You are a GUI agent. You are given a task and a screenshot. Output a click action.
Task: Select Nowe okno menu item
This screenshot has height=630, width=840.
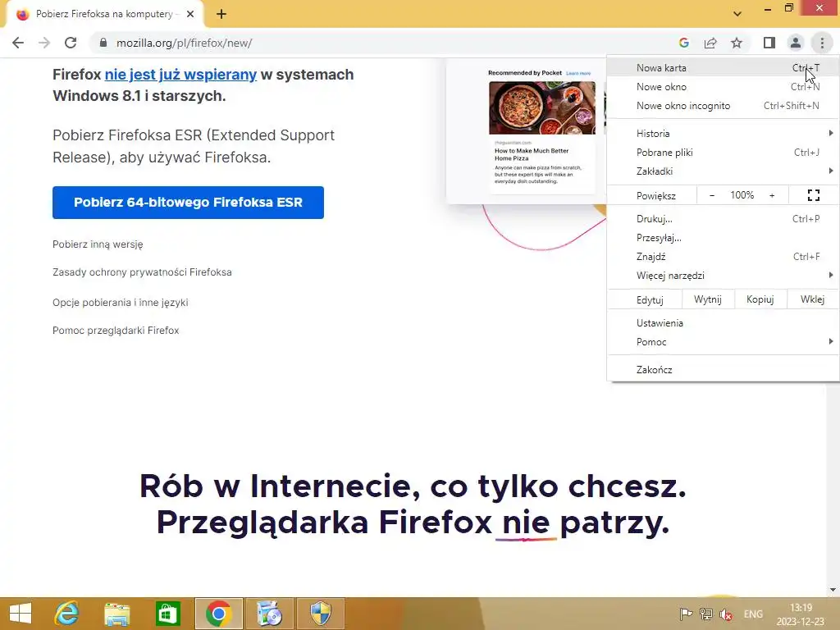coord(724,87)
